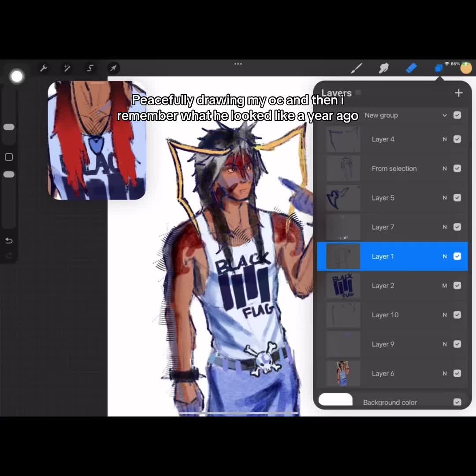Select the New group label
The image size is (476, 476).
(x=381, y=115)
